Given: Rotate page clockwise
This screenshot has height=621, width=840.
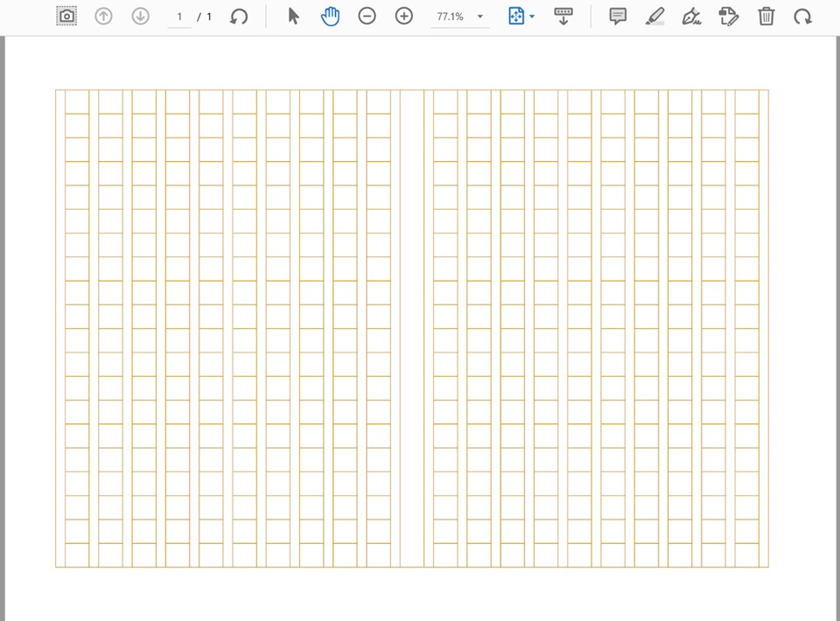Looking at the screenshot, I should (x=802, y=16).
